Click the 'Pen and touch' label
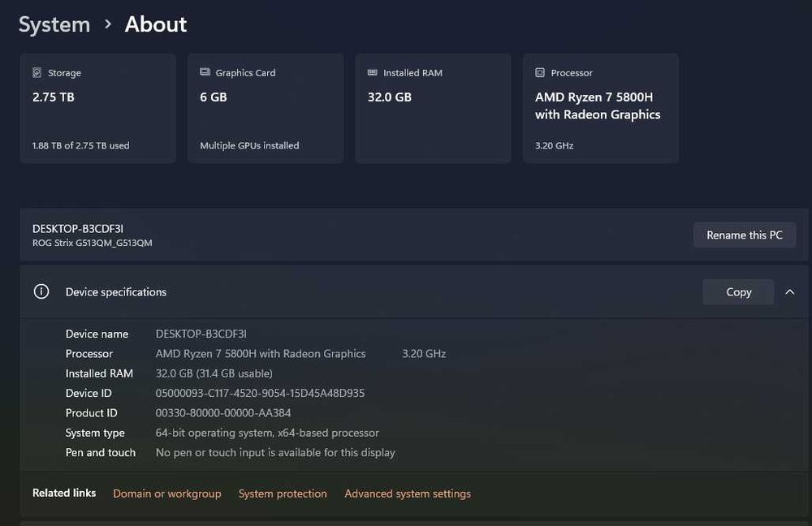The height and width of the screenshot is (526, 812). click(101, 452)
